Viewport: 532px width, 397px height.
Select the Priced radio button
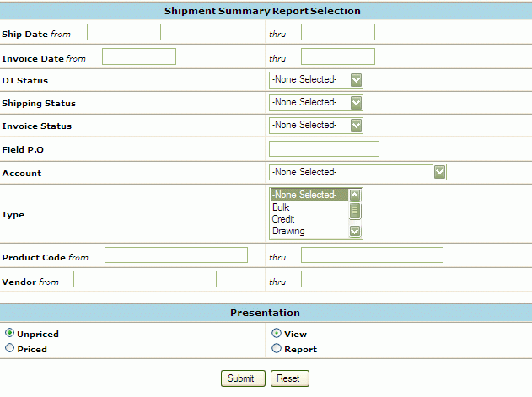tap(9, 348)
